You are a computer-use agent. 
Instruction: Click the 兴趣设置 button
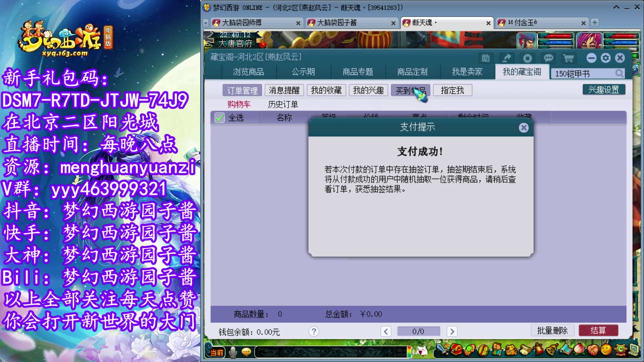[x=604, y=89]
